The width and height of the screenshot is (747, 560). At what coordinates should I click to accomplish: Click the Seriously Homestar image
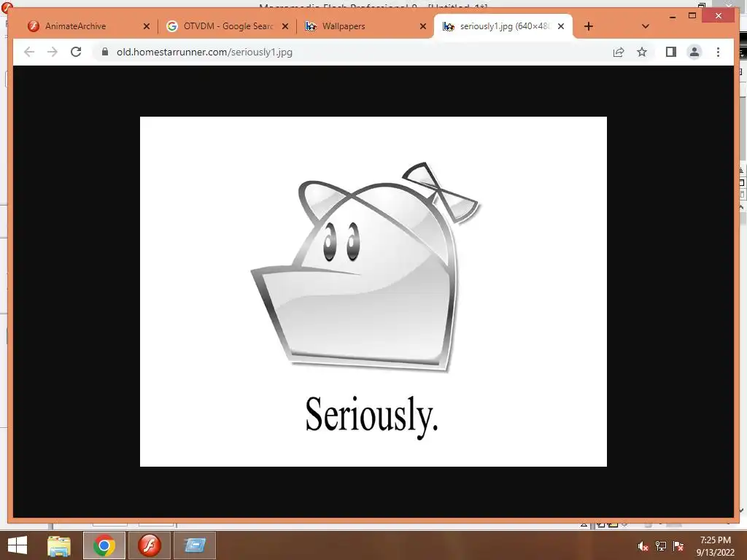[x=373, y=292]
